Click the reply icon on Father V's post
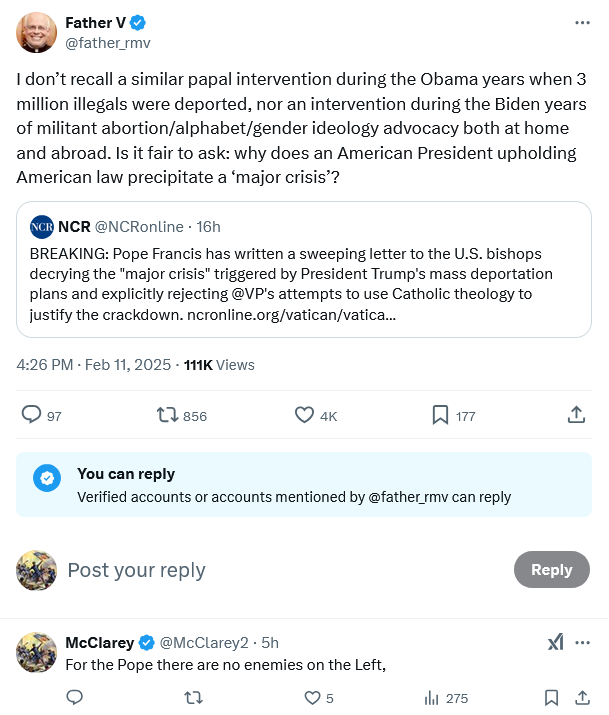The height and width of the screenshot is (715, 609). (x=32, y=415)
